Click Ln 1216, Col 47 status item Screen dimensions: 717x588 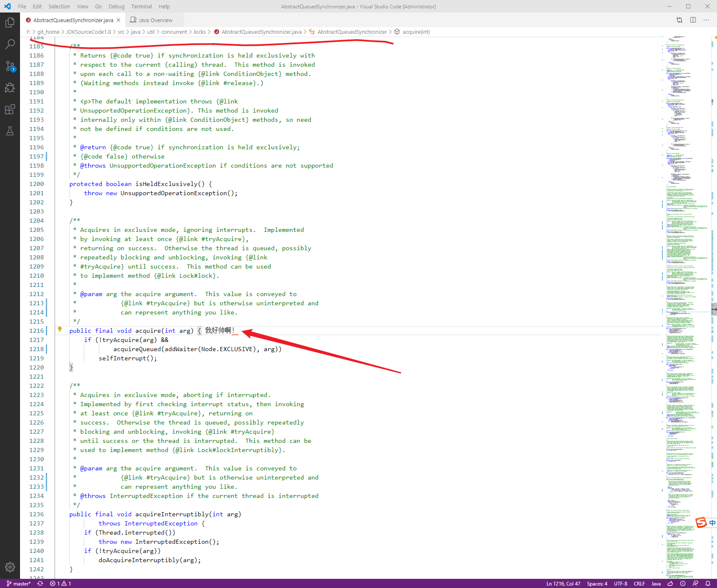564,583
